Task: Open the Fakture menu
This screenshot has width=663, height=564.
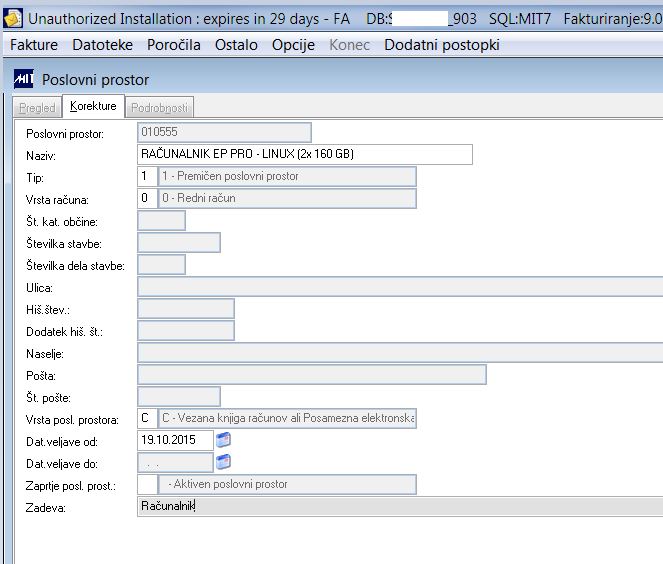Action: tap(34, 45)
